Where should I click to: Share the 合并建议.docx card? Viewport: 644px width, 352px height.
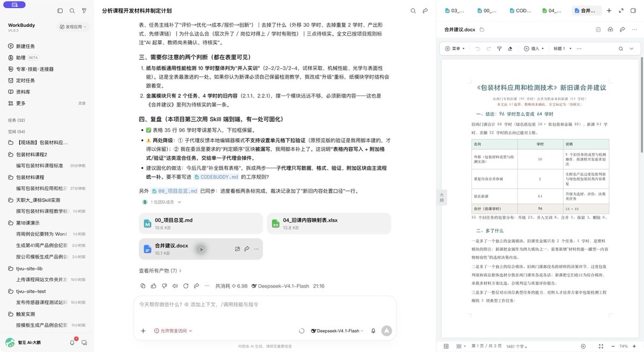247,249
